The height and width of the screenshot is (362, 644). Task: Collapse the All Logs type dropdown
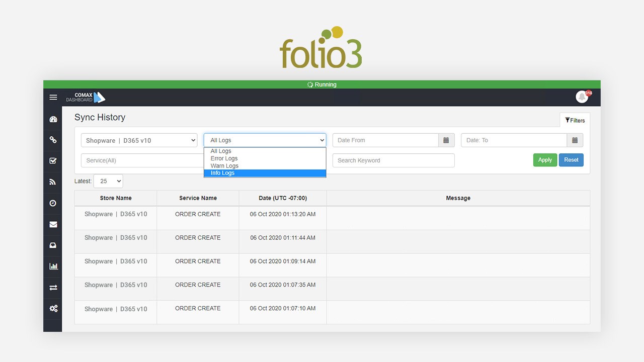(265, 140)
